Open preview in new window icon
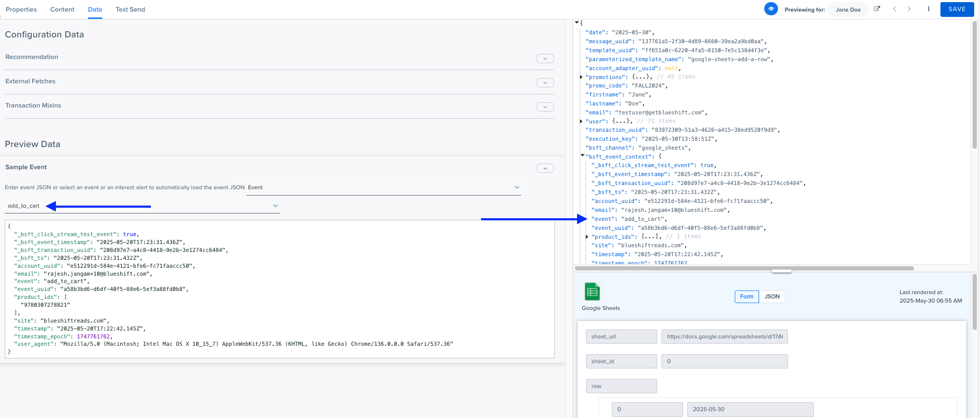Viewport: 980px width, 418px height. 877,9
